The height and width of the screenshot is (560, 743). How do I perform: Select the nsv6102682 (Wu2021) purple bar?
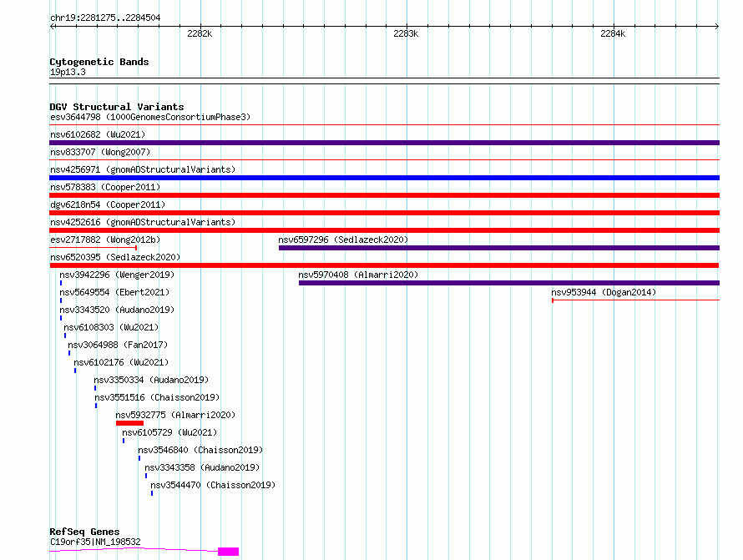point(384,143)
